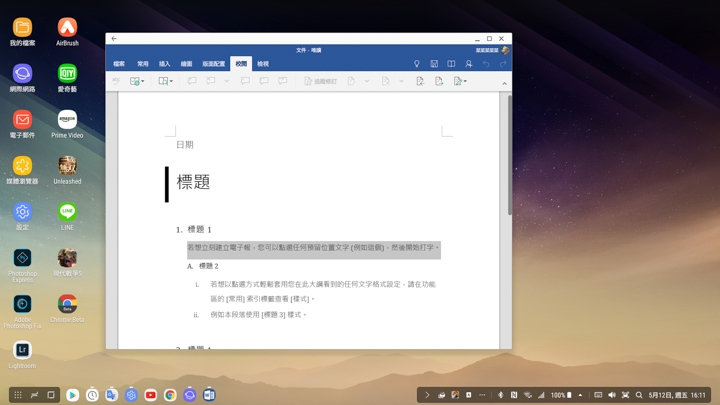Image resolution: width=720 pixels, height=405 pixels.
Task: Click the Word icon in taskbar
Action: (x=209, y=395)
